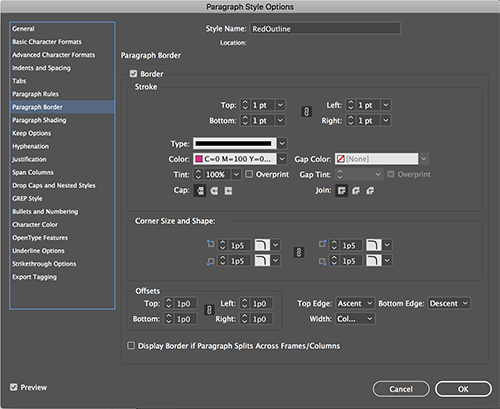Go to Paragraph Shading in the sidebar
Viewport: 500px width, 409px height.
(x=39, y=120)
